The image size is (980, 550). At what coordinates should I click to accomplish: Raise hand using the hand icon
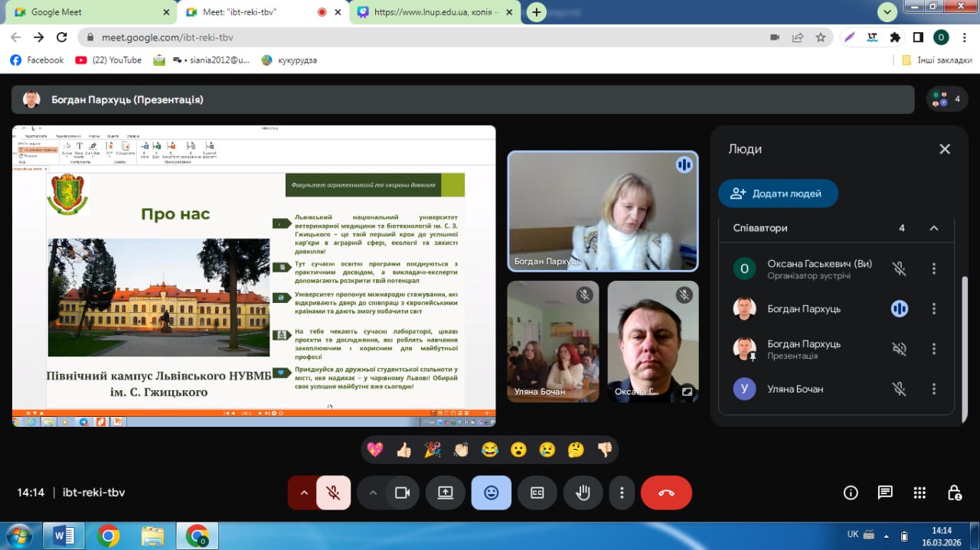tap(583, 493)
